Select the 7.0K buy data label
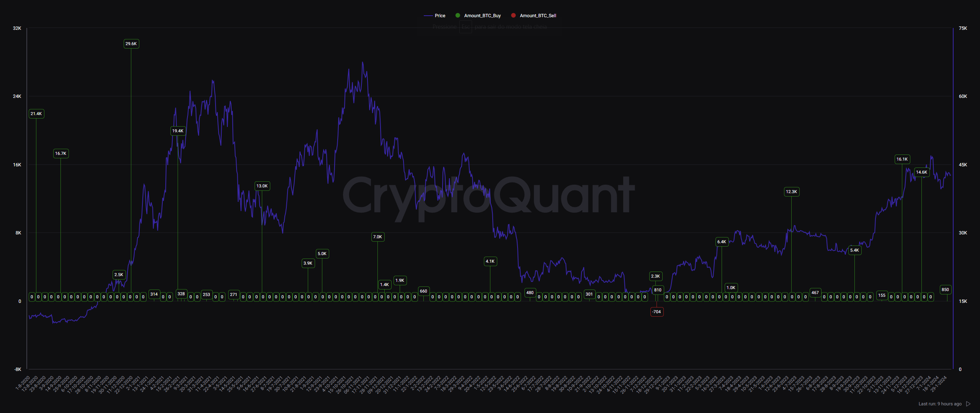 click(378, 237)
